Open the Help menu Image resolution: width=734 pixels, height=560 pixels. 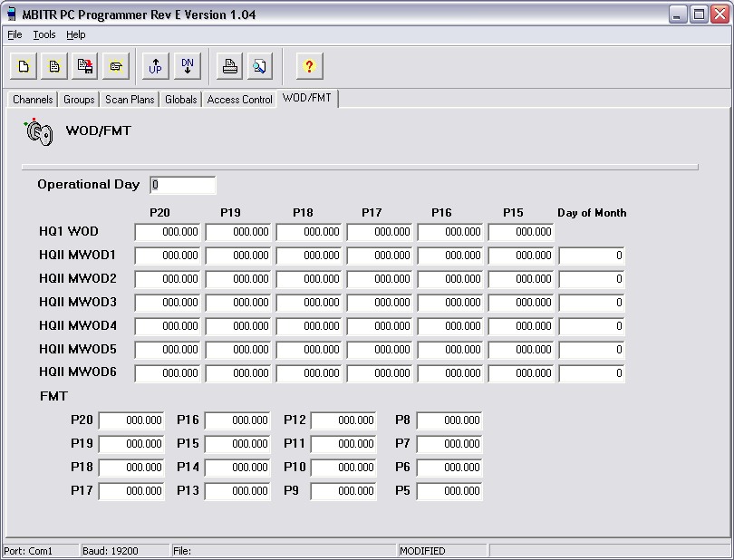pyautogui.click(x=76, y=34)
